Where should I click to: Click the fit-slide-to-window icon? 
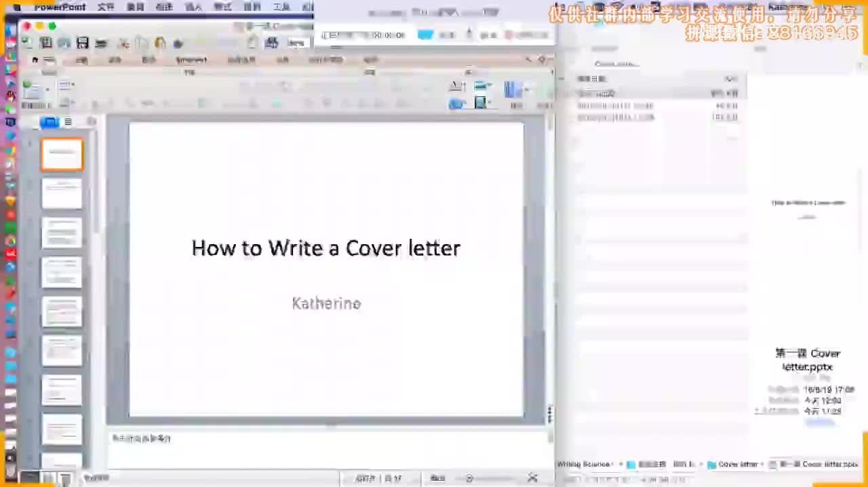tap(532, 478)
